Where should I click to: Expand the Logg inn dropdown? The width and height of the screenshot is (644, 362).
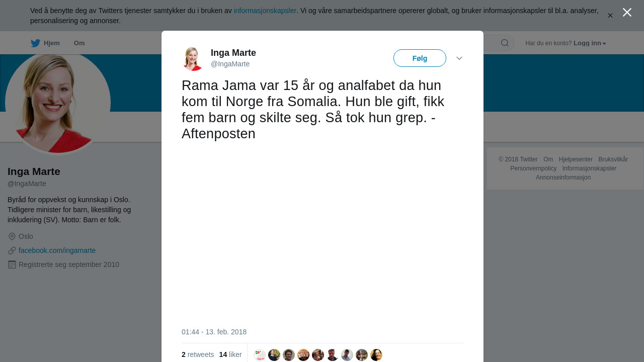(x=590, y=43)
